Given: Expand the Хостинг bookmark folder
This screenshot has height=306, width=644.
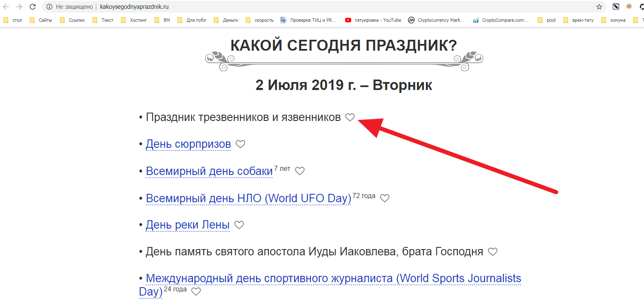Looking at the screenshot, I should (134, 20).
